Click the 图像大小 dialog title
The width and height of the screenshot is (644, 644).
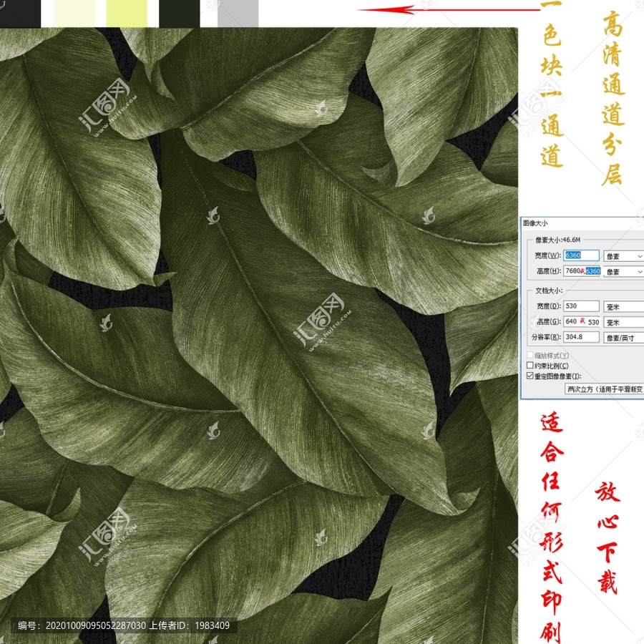[535, 223]
